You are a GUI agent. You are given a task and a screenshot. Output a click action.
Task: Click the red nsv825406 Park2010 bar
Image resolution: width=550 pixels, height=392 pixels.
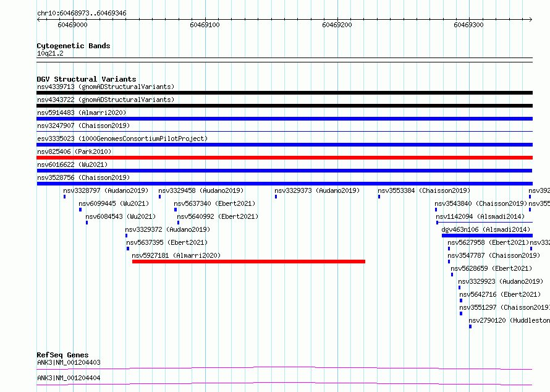click(284, 158)
